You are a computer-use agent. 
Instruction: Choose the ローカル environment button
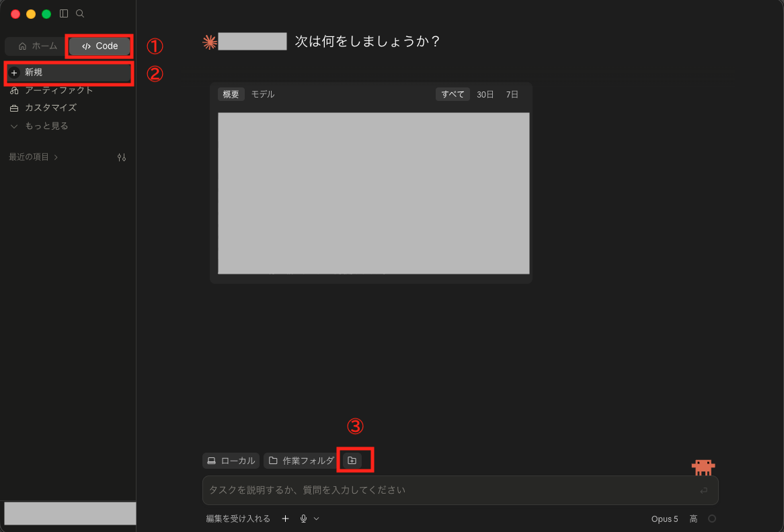(231, 461)
